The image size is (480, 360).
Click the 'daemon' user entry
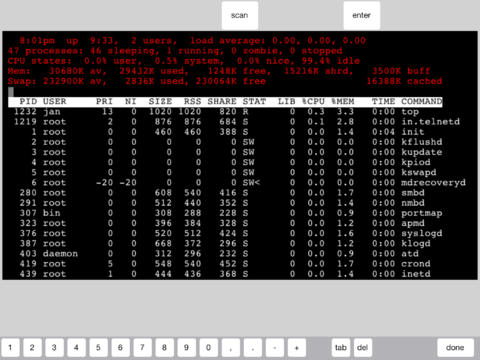60,254
